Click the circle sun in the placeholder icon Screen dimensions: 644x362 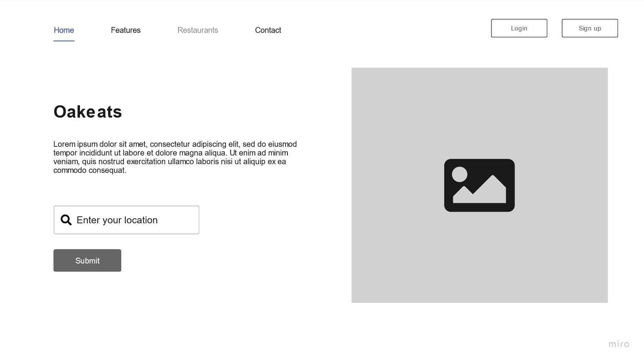point(460,175)
